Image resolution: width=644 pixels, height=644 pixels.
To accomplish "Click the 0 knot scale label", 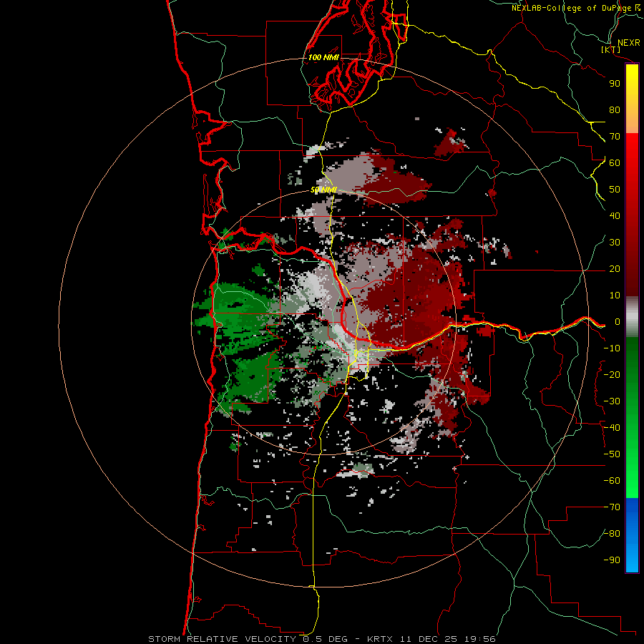I will pyautogui.click(x=617, y=322).
